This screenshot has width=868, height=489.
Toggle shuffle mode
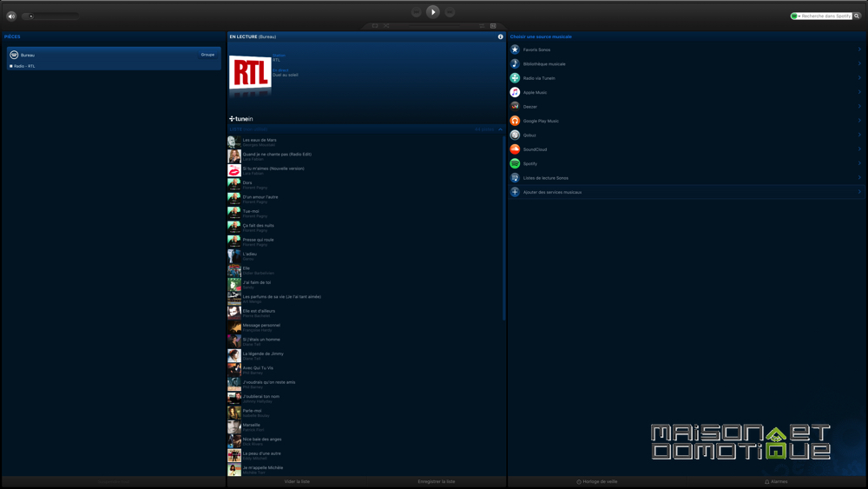click(x=386, y=25)
